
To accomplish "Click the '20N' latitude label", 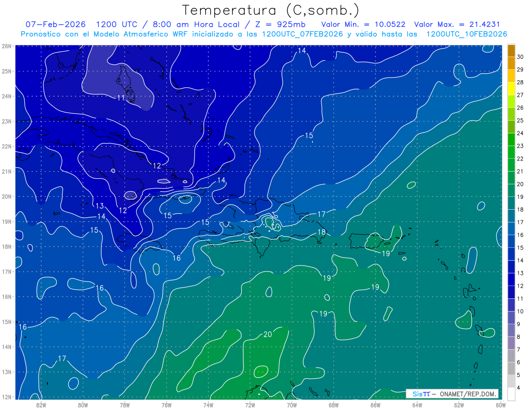I will pos(6,196).
